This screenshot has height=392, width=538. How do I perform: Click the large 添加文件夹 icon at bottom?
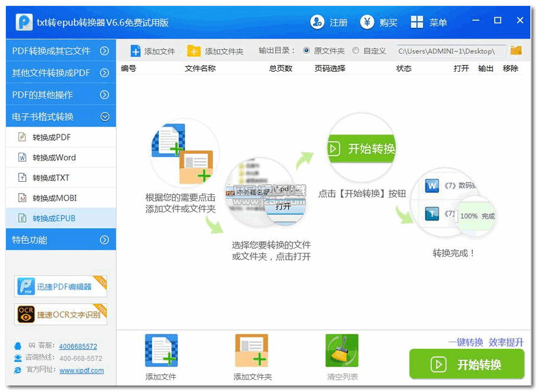pos(252,351)
